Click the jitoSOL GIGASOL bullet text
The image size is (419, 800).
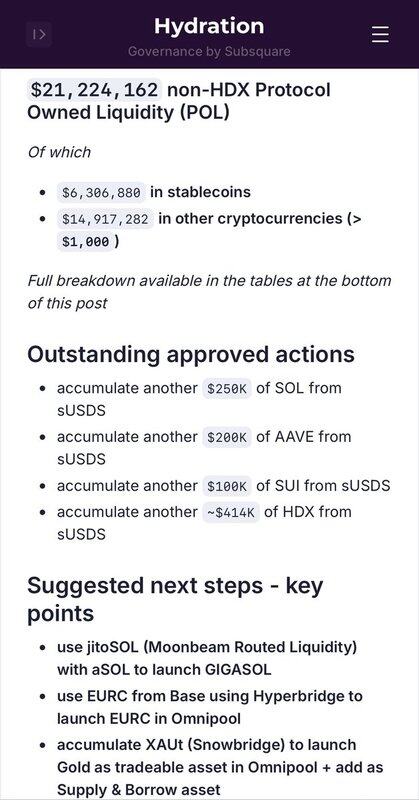[x=207, y=658]
